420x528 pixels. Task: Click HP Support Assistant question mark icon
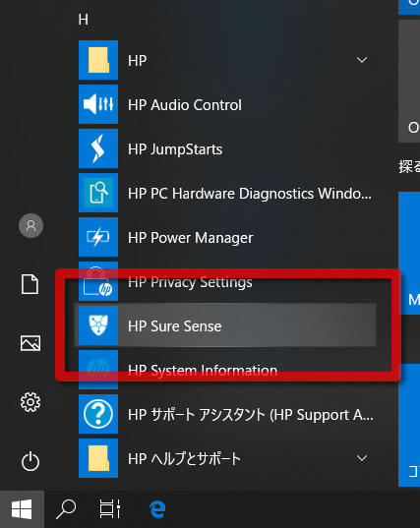click(x=98, y=414)
